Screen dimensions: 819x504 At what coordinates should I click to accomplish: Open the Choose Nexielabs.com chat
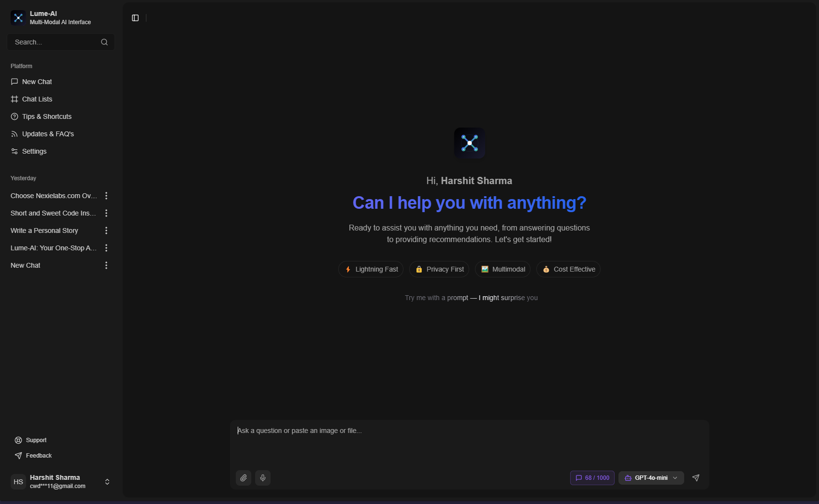click(54, 196)
